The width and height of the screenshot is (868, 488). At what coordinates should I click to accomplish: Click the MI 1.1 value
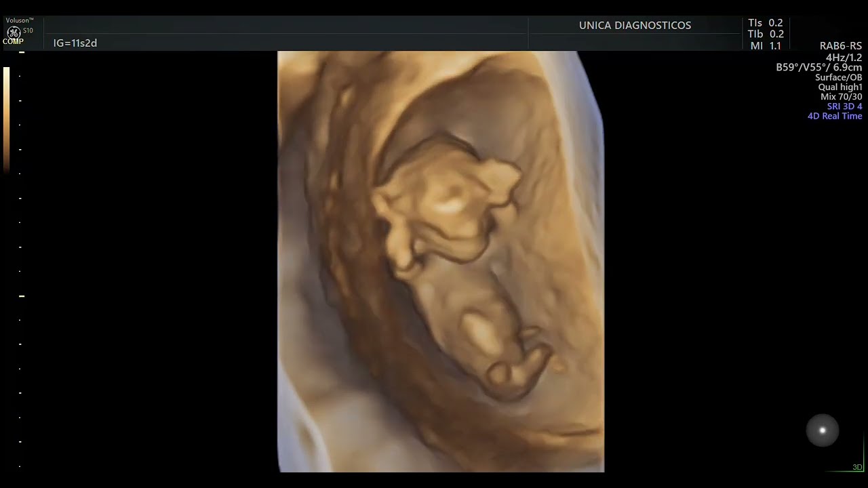pyautogui.click(x=766, y=46)
